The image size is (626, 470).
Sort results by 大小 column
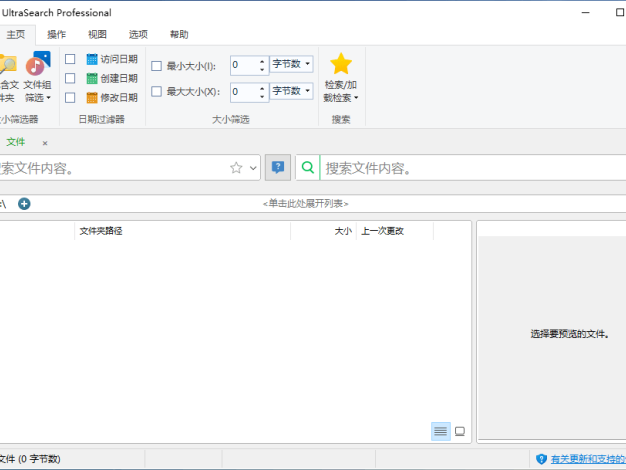(324, 231)
